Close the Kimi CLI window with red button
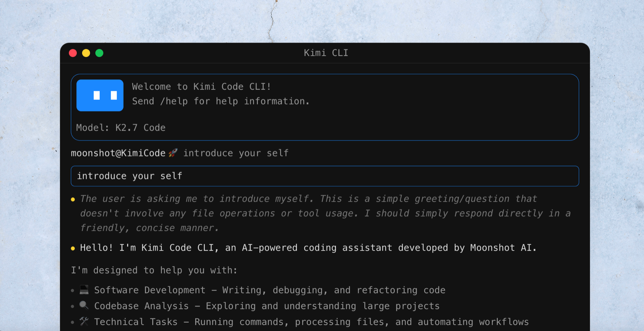Screen dimensions: 644x331 click(73, 53)
